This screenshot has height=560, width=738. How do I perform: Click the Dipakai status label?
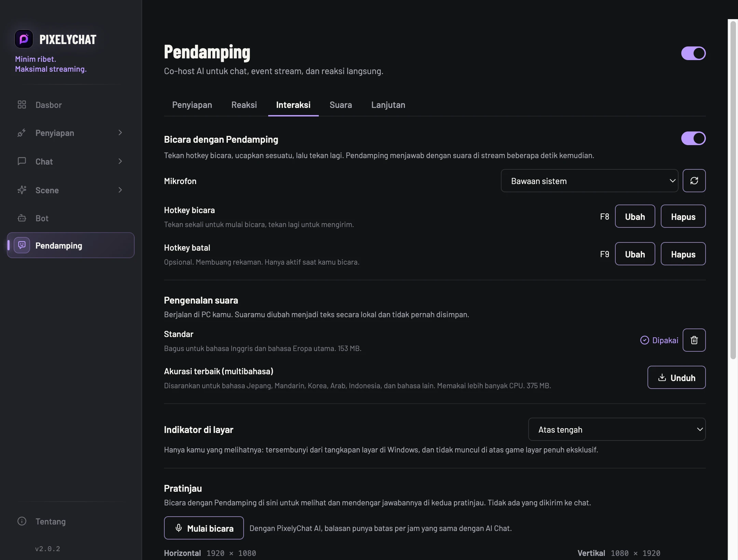tap(665, 340)
